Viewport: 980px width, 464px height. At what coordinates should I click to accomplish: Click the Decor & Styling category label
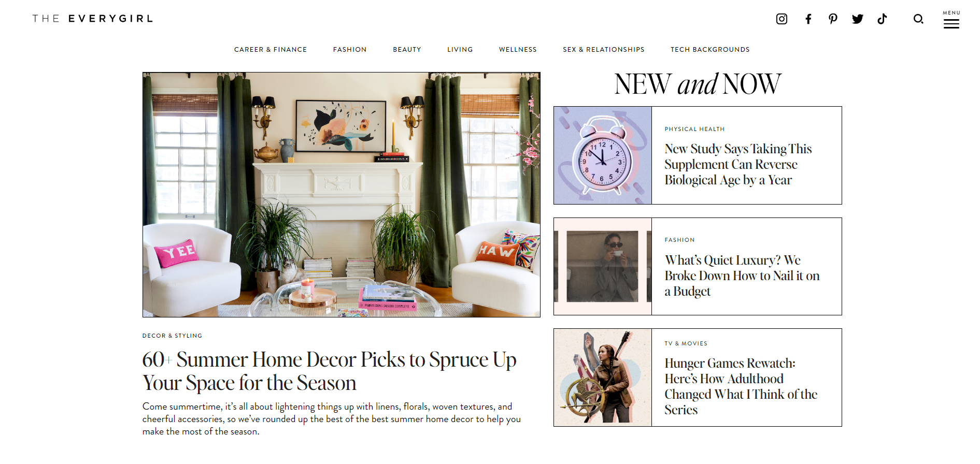tap(172, 336)
